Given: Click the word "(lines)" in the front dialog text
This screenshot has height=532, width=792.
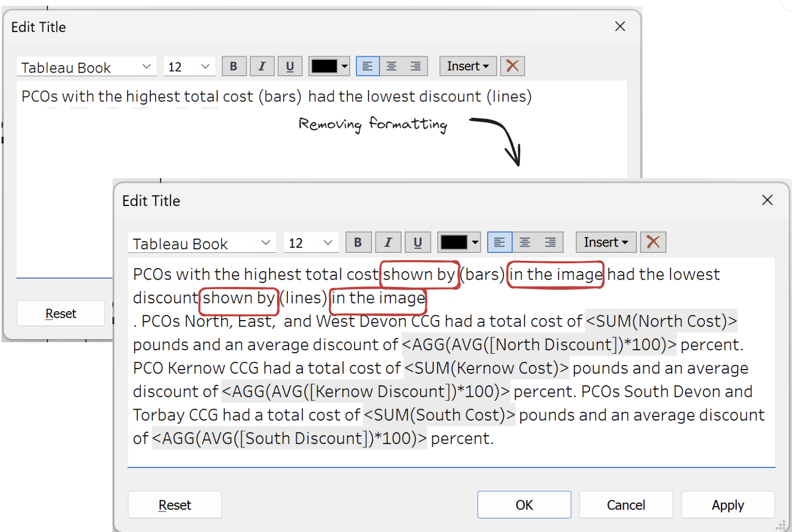Looking at the screenshot, I should [x=303, y=298].
